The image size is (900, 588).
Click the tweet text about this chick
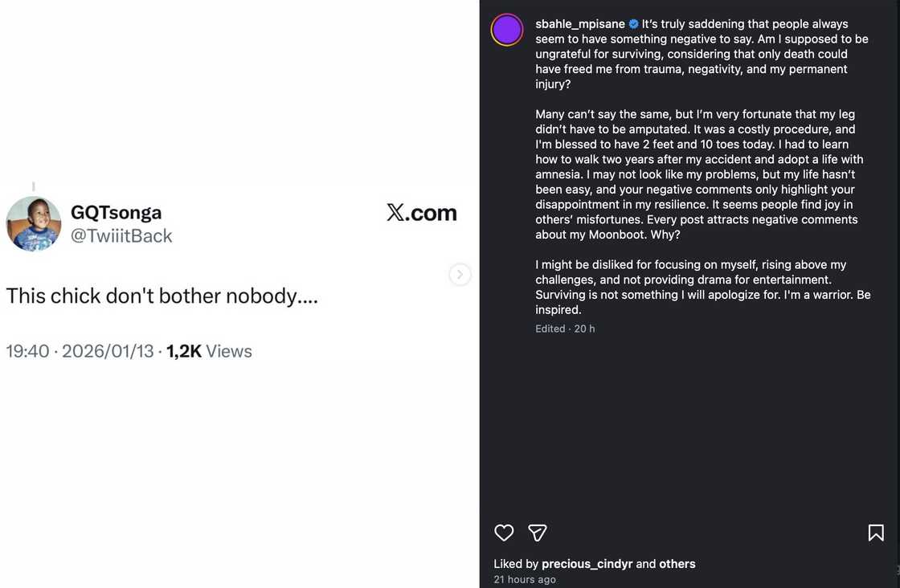point(162,296)
